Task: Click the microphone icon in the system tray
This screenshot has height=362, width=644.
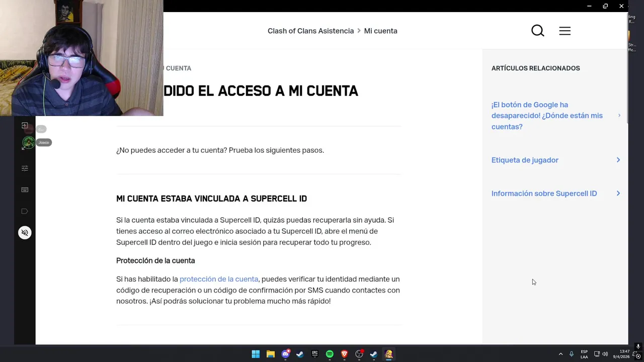Action: [x=571, y=354]
